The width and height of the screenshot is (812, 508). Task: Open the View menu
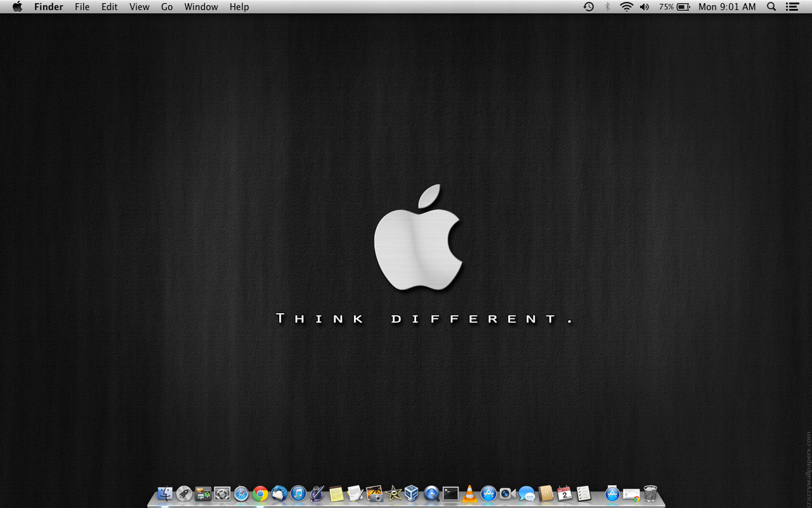tap(140, 7)
